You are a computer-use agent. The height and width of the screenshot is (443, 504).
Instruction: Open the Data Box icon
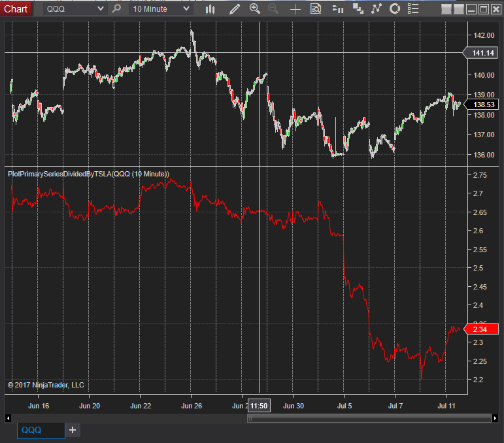point(316,9)
